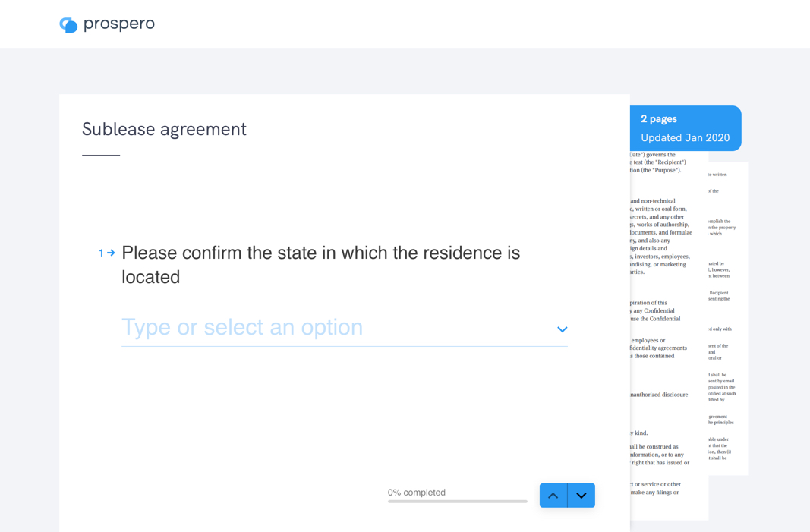Click the question number 1
The image size is (810, 532).
tap(101, 253)
